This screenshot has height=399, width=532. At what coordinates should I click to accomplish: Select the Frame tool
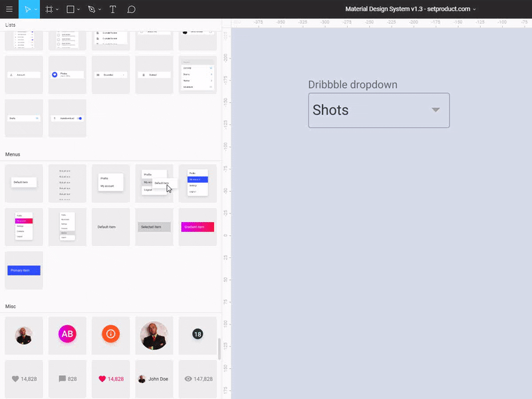pos(50,9)
